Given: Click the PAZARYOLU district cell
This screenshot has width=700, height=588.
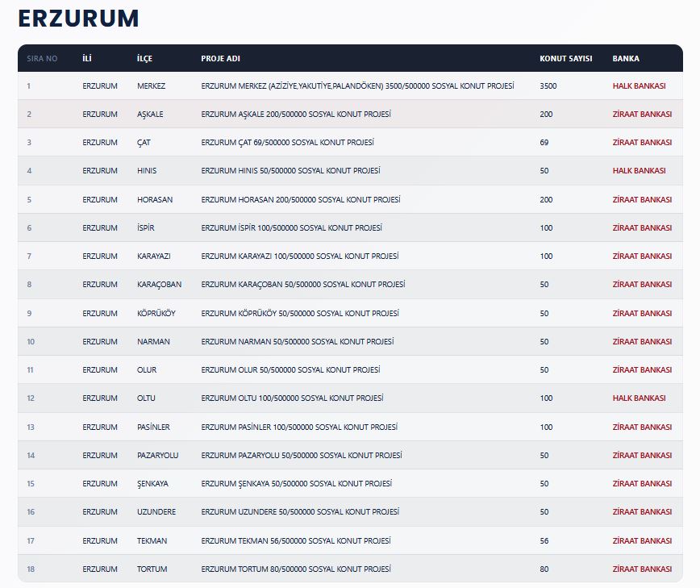Looking at the screenshot, I should [157, 456].
